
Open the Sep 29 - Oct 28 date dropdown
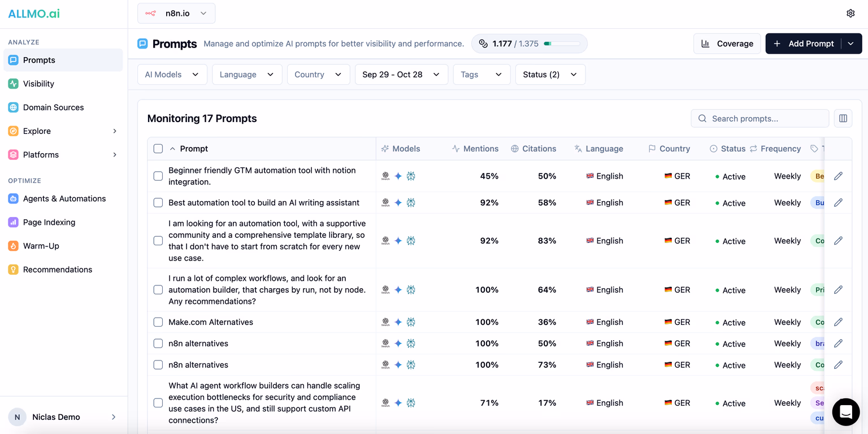[401, 75]
